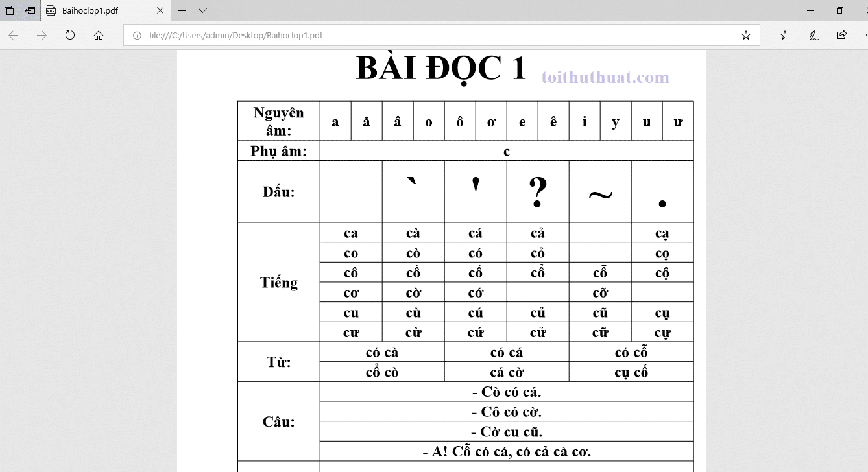Click the syllable 'cọ' cell
Screen dimensions: 868x472
[662, 253]
